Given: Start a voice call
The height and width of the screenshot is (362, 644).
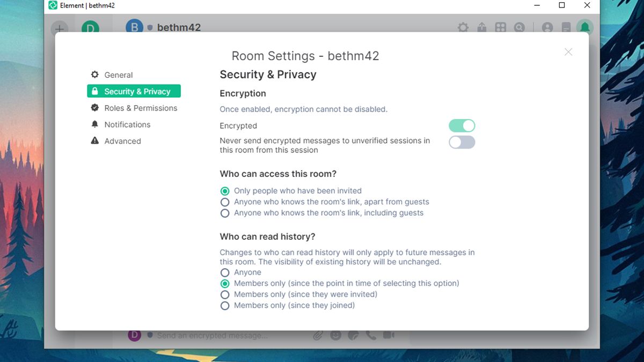Looking at the screenshot, I should (x=371, y=335).
